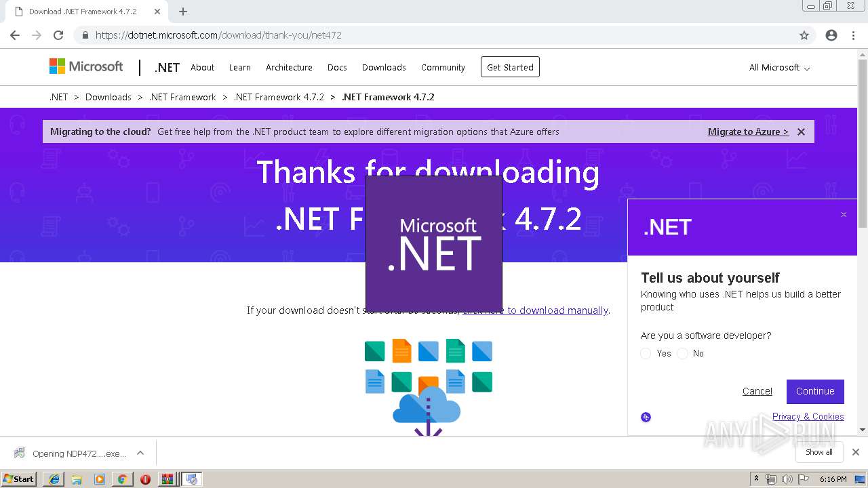Open the network icon in the system tray

click(x=771, y=479)
